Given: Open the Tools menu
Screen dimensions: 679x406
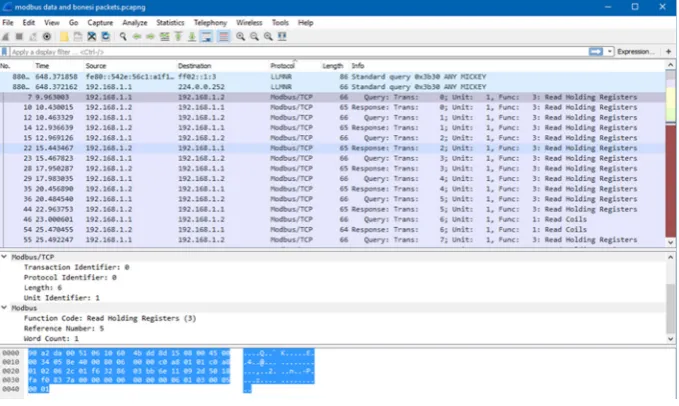Looking at the screenshot, I should pyautogui.click(x=280, y=23).
